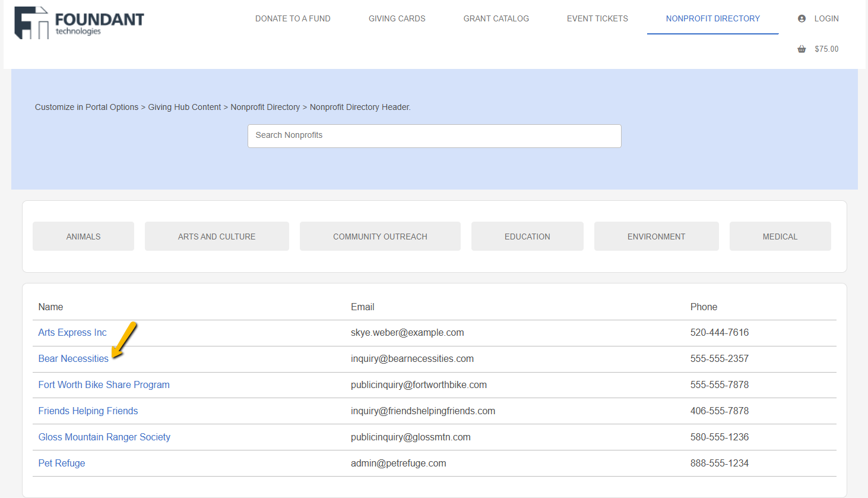The width and height of the screenshot is (868, 498).
Task: Click the Customize in Portal Options header text
Action: [223, 108]
